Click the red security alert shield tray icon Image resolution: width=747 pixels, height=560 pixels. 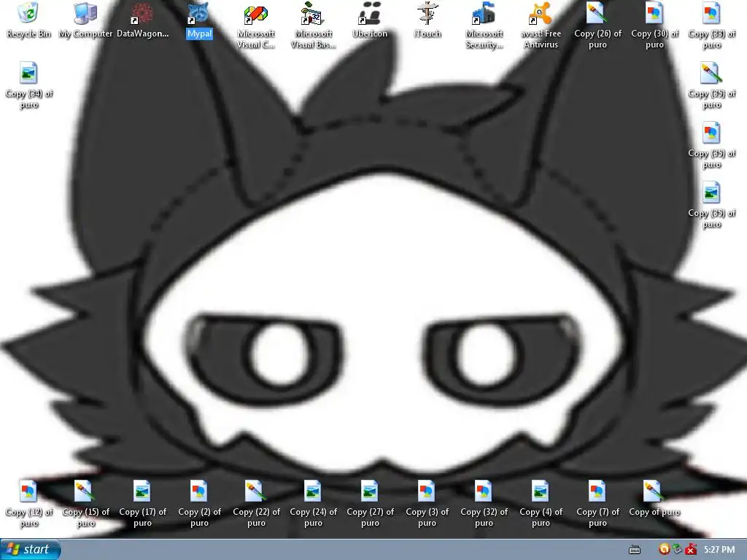[x=691, y=550]
